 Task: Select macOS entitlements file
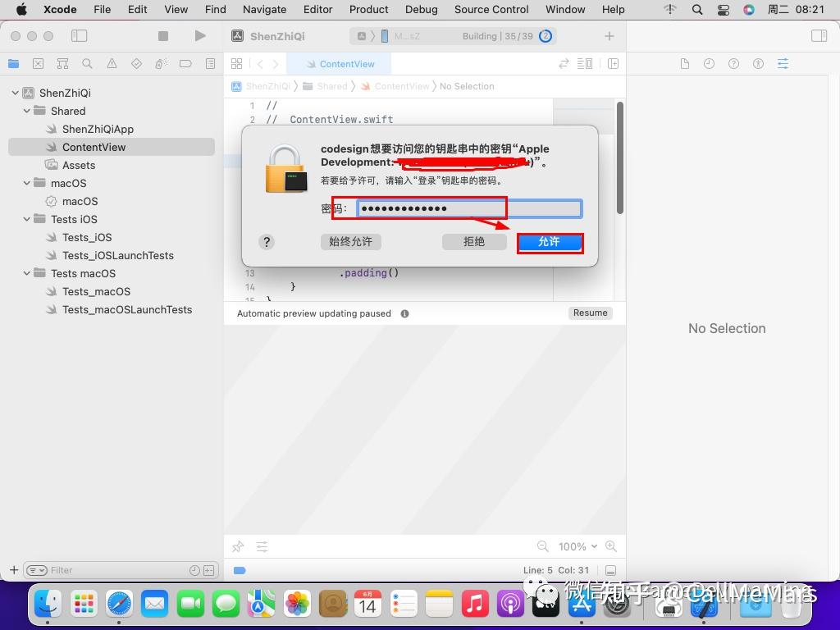80,201
